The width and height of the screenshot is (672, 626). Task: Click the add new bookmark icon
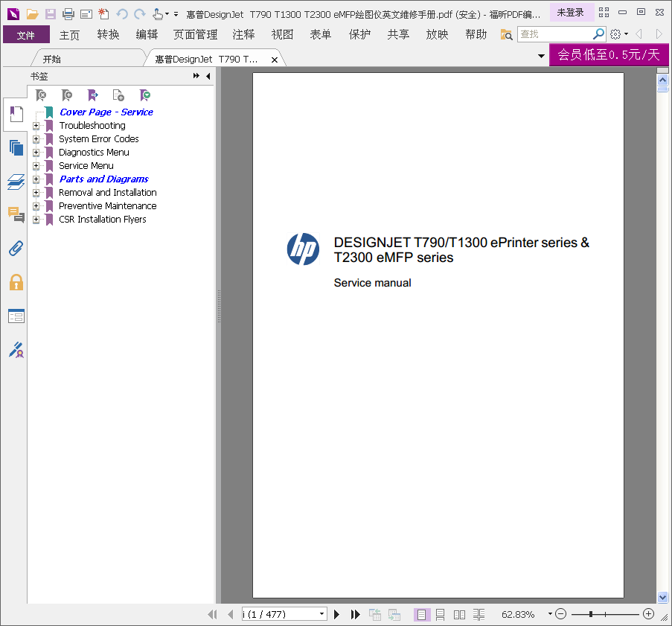point(67,95)
